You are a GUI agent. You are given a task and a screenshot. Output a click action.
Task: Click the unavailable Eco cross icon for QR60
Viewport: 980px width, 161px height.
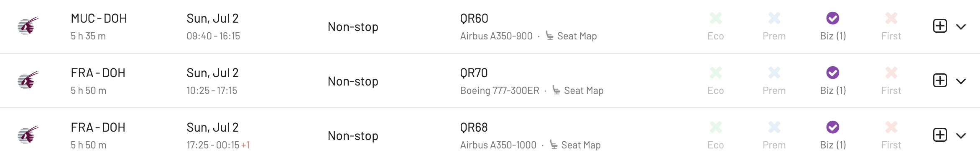pyautogui.click(x=716, y=18)
